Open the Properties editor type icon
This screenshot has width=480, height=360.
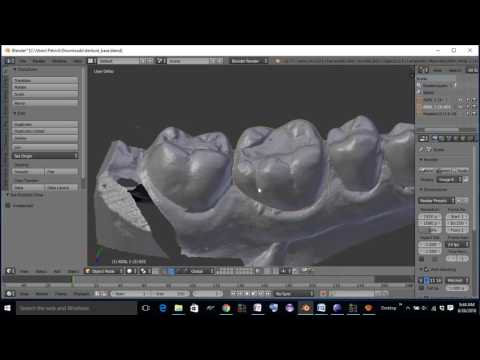point(424,138)
